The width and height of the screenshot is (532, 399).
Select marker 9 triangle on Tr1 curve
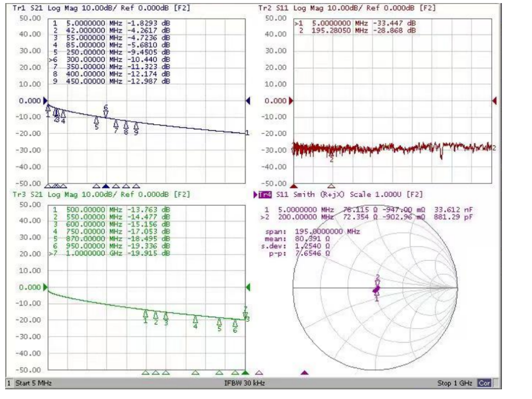point(136,126)
